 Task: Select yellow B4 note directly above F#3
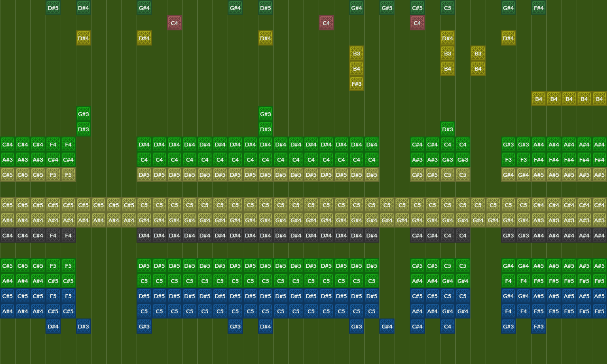tap(357, 69)
